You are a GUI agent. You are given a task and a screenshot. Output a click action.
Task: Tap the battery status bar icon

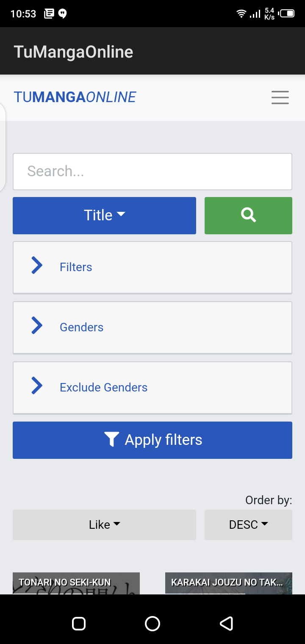click(x=287, y=14)
